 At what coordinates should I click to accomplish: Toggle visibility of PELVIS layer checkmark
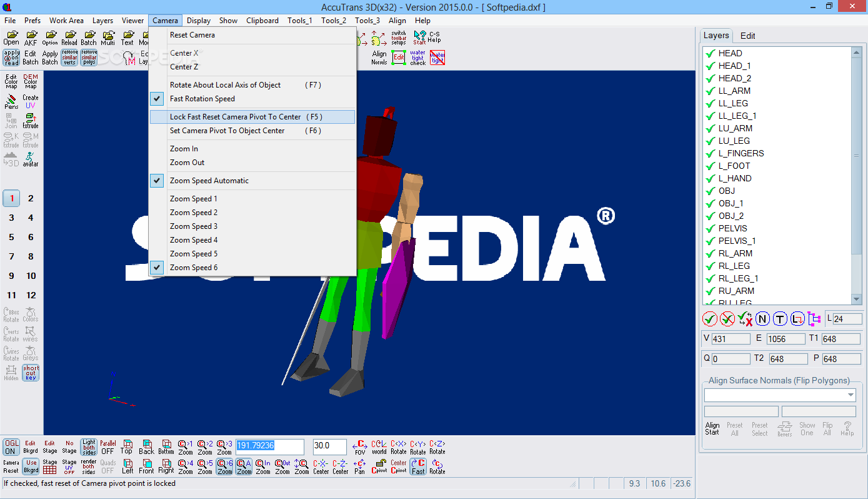click(x=710, y=229)
